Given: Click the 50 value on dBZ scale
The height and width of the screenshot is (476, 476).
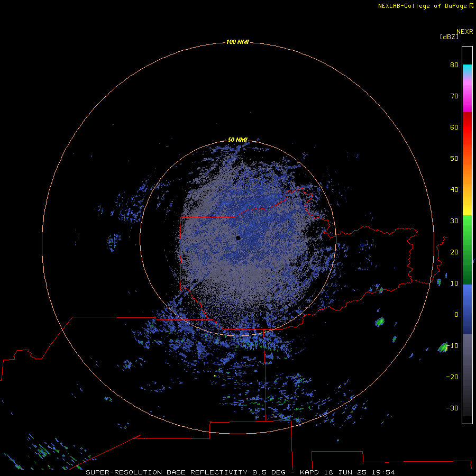Looking at the screenshot, I should click(x=454, y=159).
